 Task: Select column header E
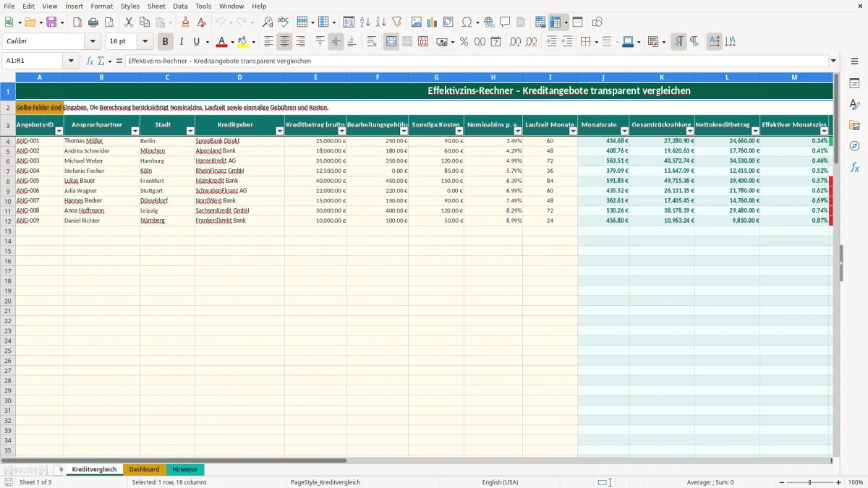(x=315, y=77)
